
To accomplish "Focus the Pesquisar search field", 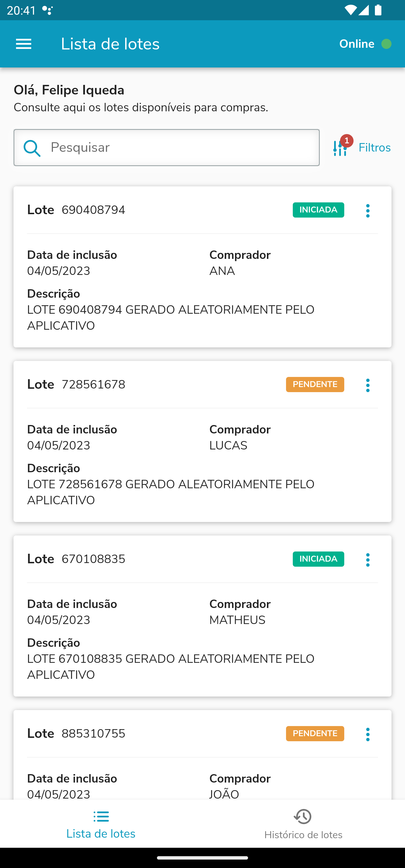I will pyautogui.click(x=182, y=148).
